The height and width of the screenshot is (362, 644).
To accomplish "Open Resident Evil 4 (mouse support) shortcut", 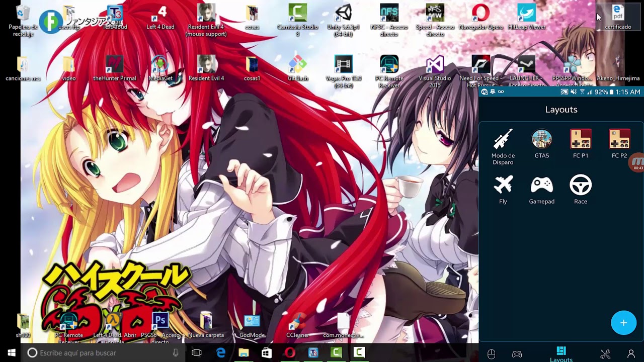I will point(206,22).
